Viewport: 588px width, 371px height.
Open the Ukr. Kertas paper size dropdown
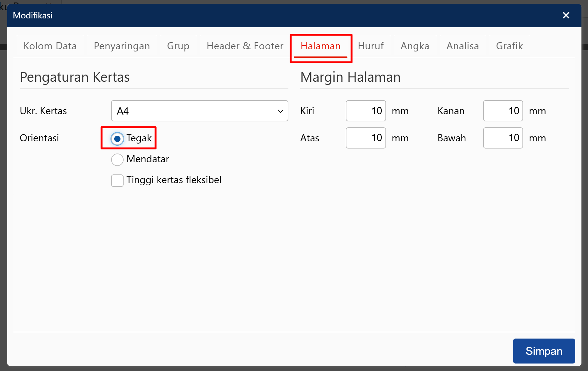[x=199, y=111]
